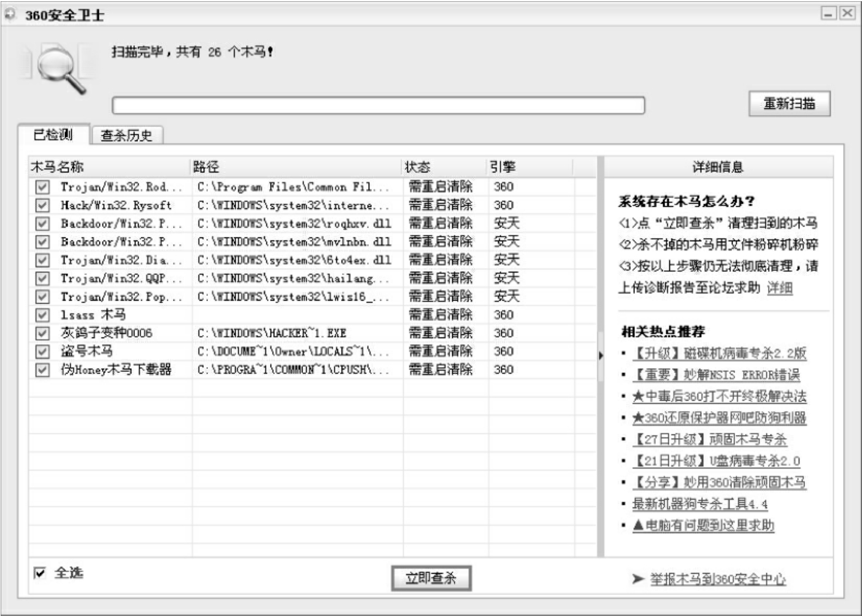Click the path C:\WINDOWS\system32\interne...
The height and width of the screenshot is (616, 862).
pos(293,205)
